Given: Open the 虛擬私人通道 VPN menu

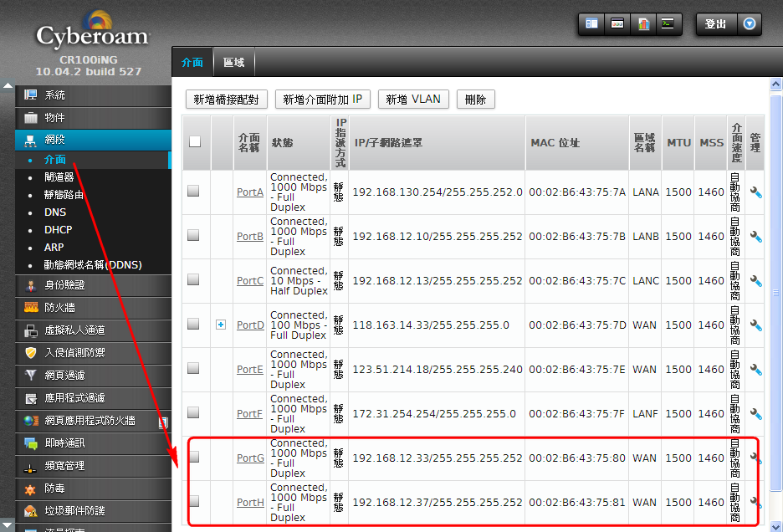Looking at the screenshot, I should (94, 330).
